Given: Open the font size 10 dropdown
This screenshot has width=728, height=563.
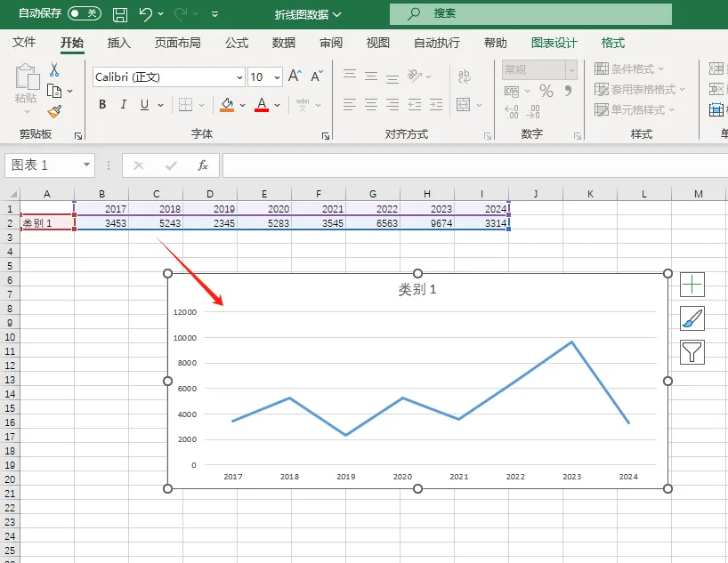Looking at the screenshot, I should (277, 77).
